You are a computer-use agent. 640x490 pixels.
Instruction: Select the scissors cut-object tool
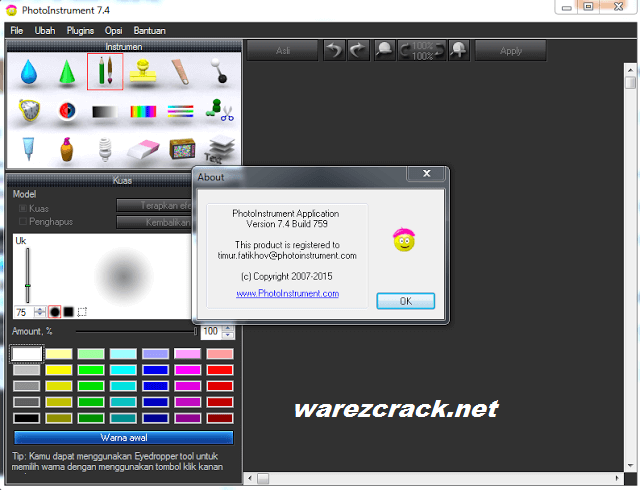[x=220, y=110]
